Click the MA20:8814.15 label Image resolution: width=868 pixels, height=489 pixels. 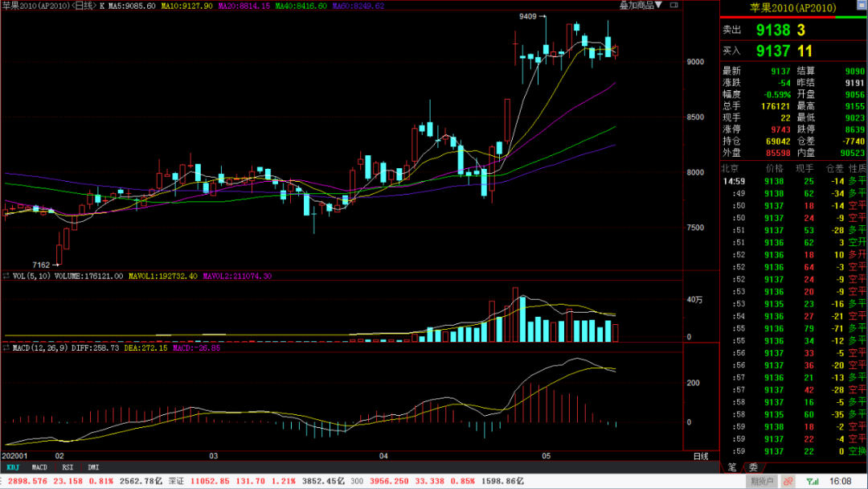pyautogui.click(x=244, y=6)
